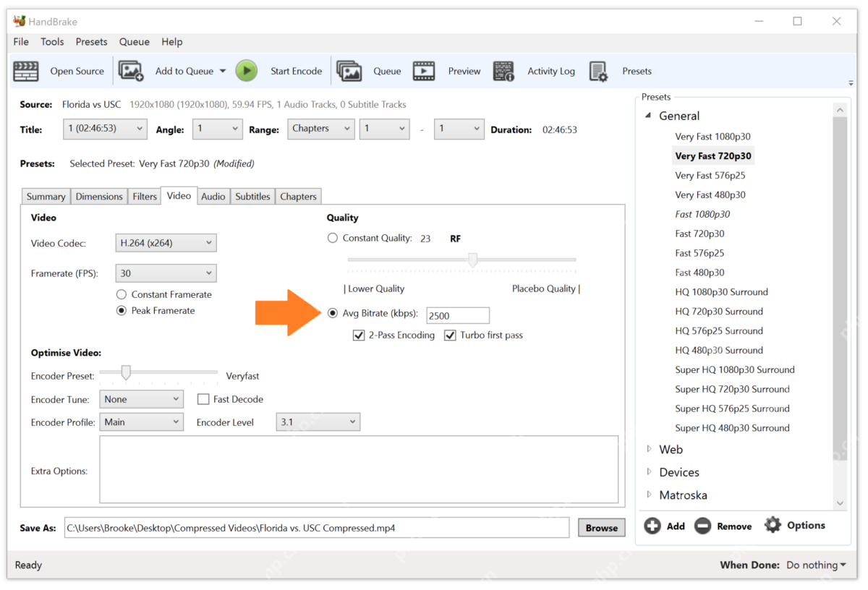Select the HQ 480p30 Surround preset

719,350
